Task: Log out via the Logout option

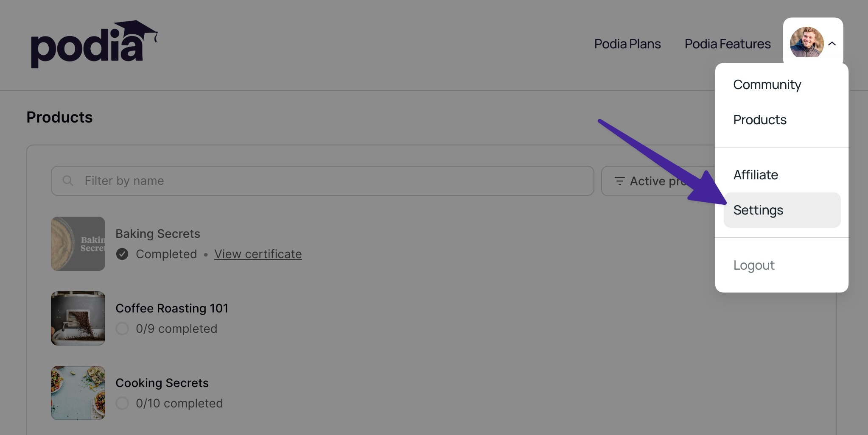Action: 754,265
